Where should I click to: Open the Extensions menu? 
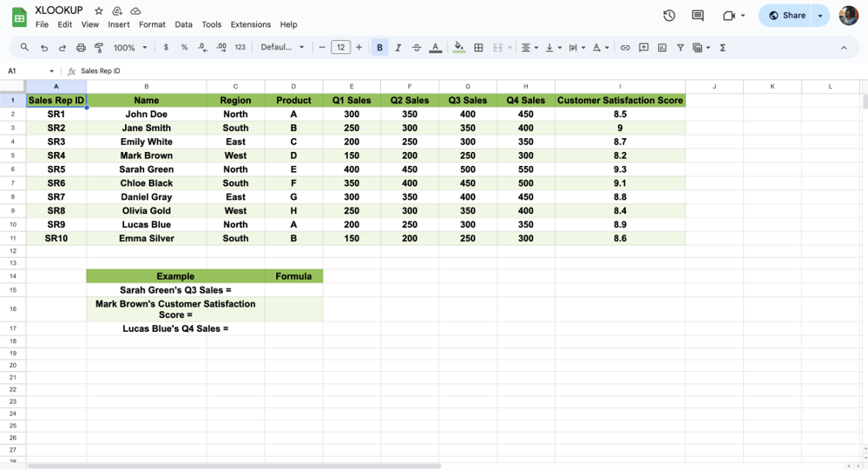250,24
